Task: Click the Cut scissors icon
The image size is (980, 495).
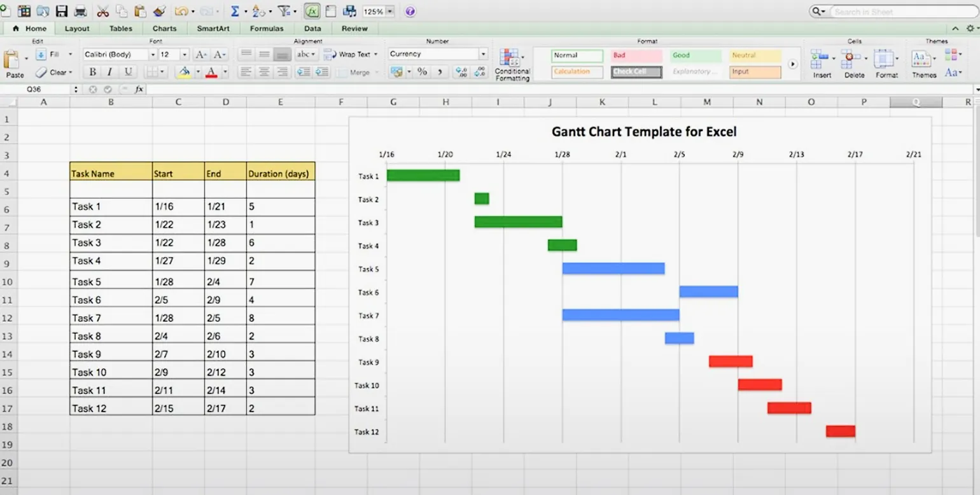Action: tap(102, 11)
